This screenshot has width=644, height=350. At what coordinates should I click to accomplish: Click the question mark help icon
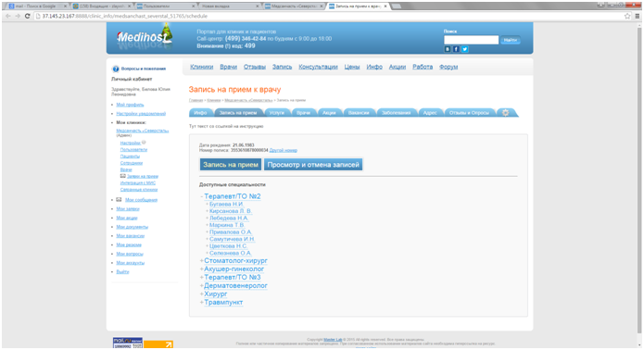pyautogui.click(x=116, y=69)
